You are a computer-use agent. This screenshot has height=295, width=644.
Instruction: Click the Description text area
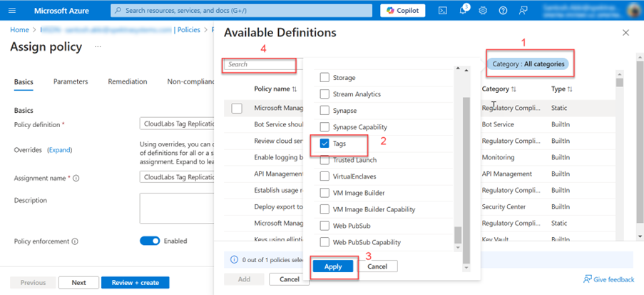point(177,208)
